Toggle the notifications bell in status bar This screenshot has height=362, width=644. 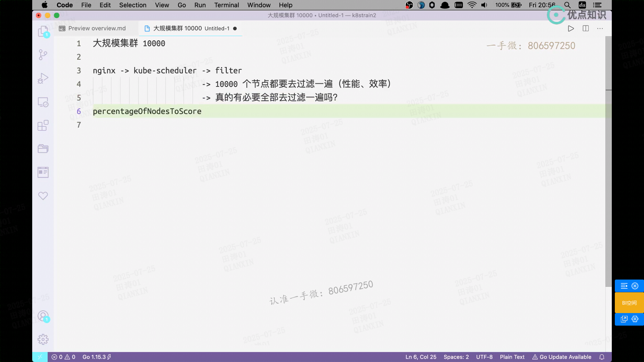[602, 357]
